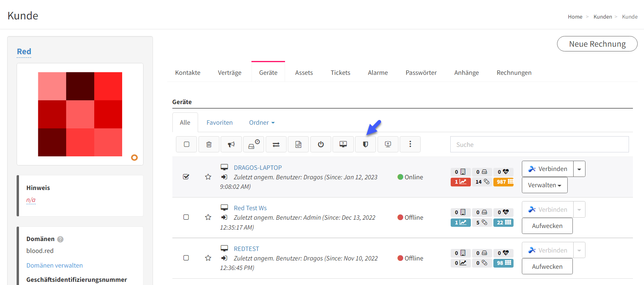Open the DRAGOS-LAPTOP device link
644x285 pixels.
[258, 167]
